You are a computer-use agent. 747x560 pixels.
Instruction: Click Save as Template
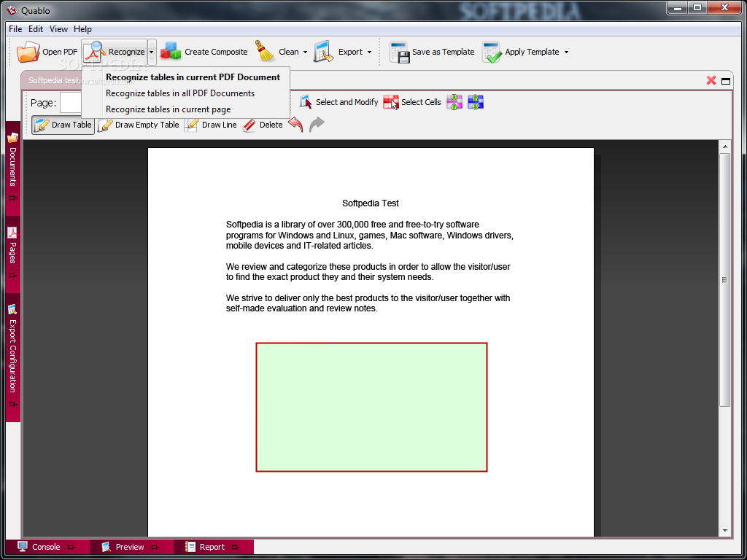tap(432, 52)
